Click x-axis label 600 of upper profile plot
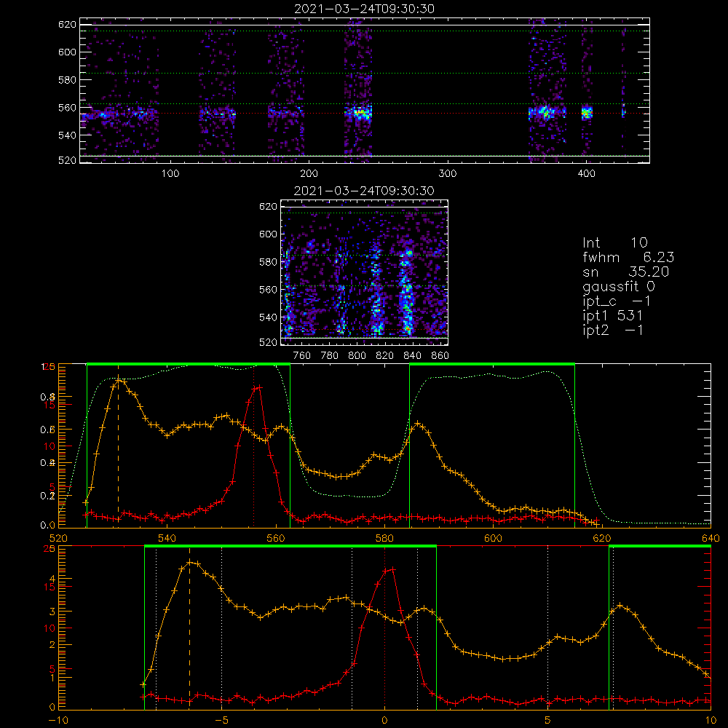728x728 pixels. pos(494,538)
